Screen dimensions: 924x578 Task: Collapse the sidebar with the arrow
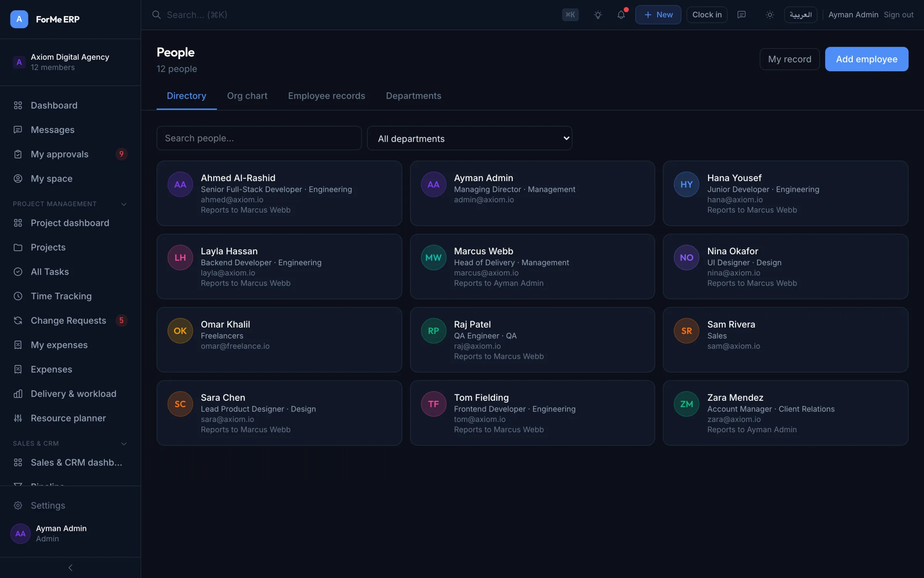(70, 568)
